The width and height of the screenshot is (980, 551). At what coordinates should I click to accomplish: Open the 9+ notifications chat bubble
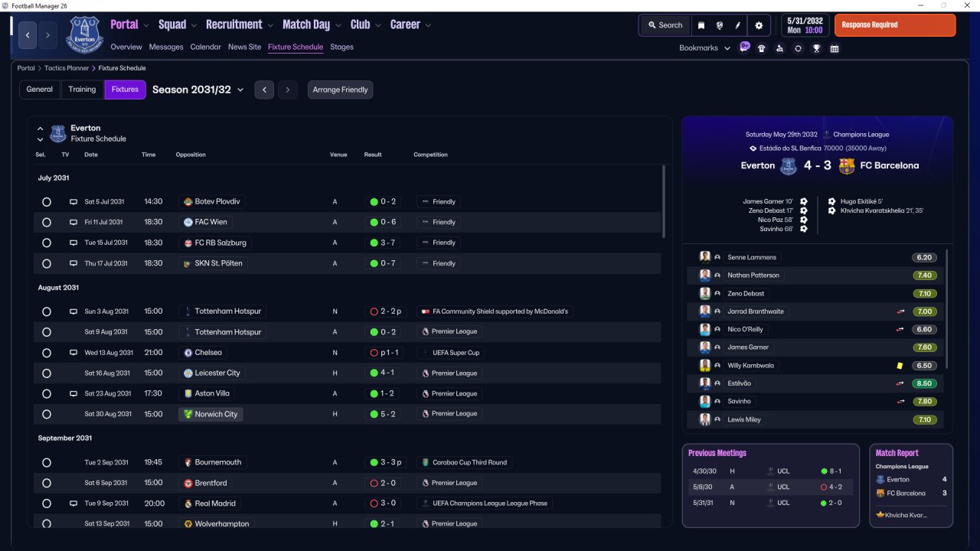[x=744, y=47]
